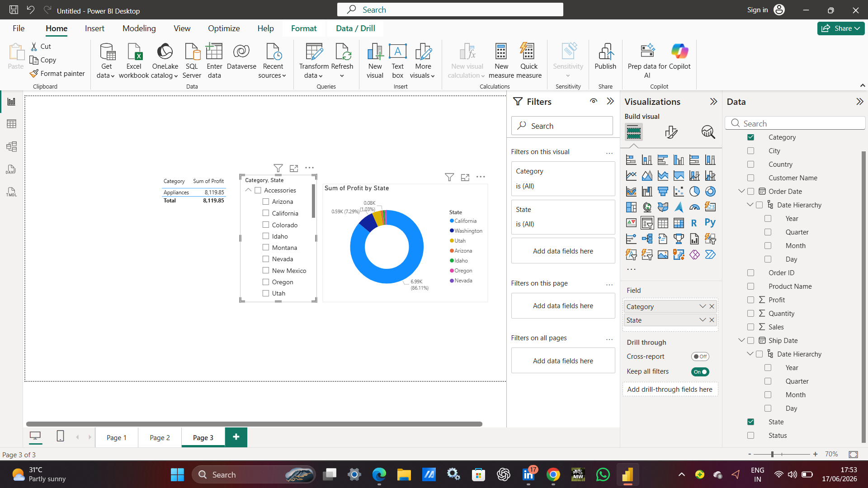Collapse Accessories group in slicer

pyautogui.click(x=248, y=190)
